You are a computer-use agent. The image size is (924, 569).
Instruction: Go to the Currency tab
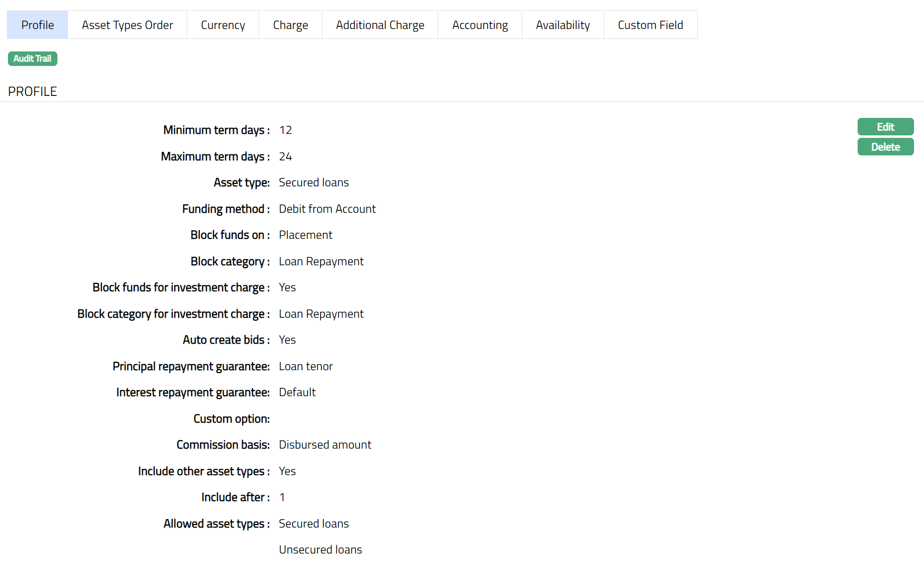(x=223, y=25)
